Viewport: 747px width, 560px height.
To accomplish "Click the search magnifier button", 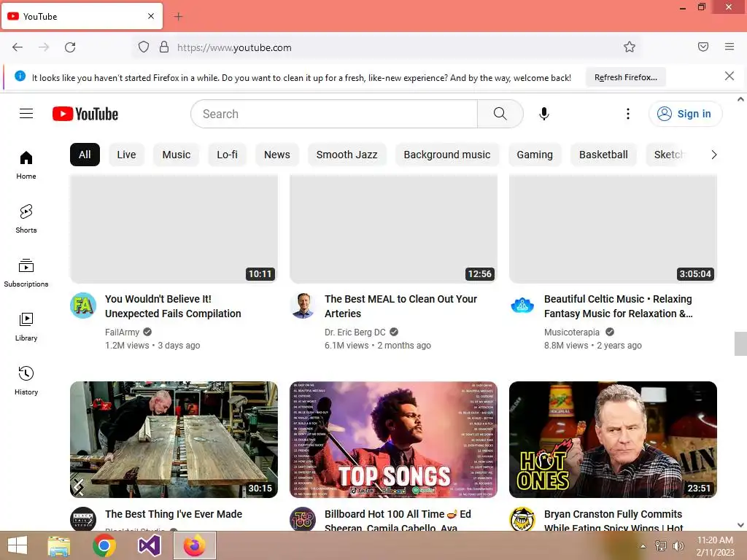I will tap(500, 114).
